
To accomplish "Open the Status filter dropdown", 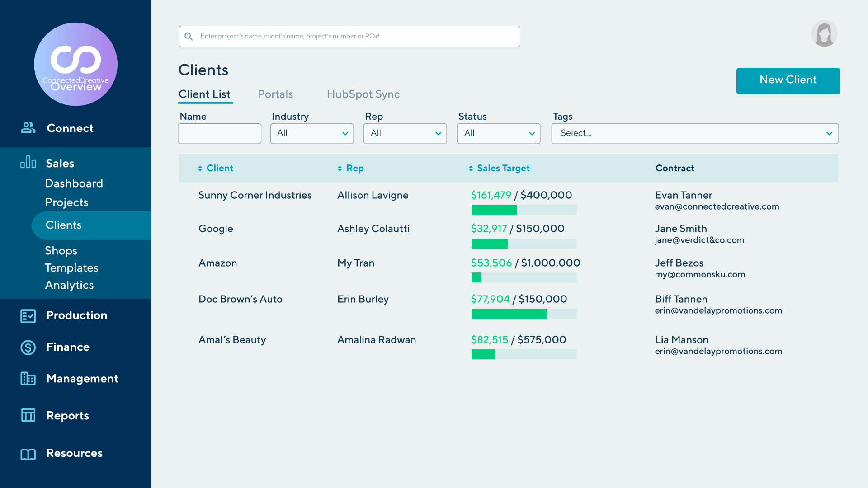I will click(x=498, y=134).
